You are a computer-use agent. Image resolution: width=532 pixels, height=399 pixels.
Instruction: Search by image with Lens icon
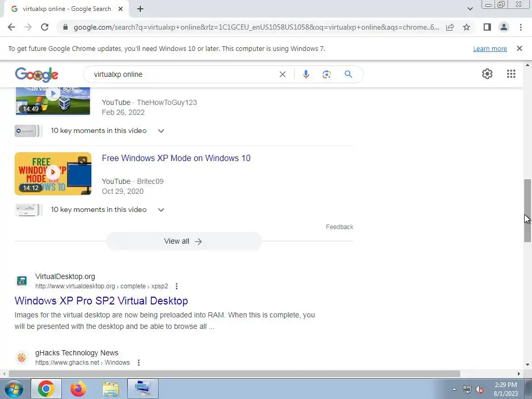[x=326, y=74]
